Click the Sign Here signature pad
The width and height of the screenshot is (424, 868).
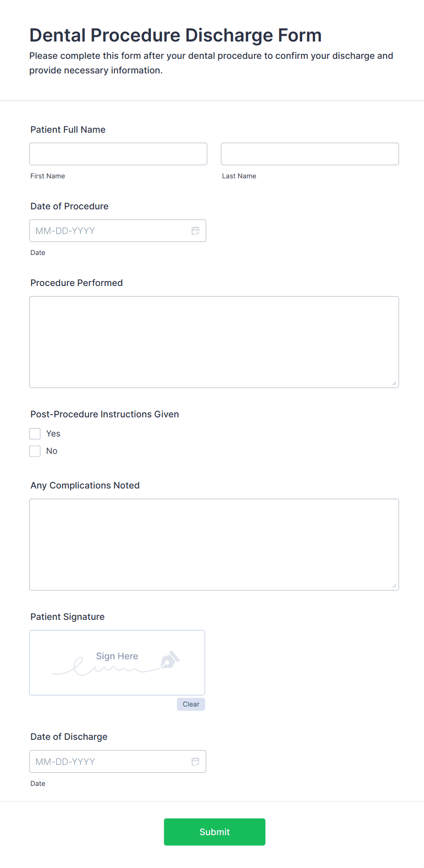pyautogui.click(x=117, y=663)
